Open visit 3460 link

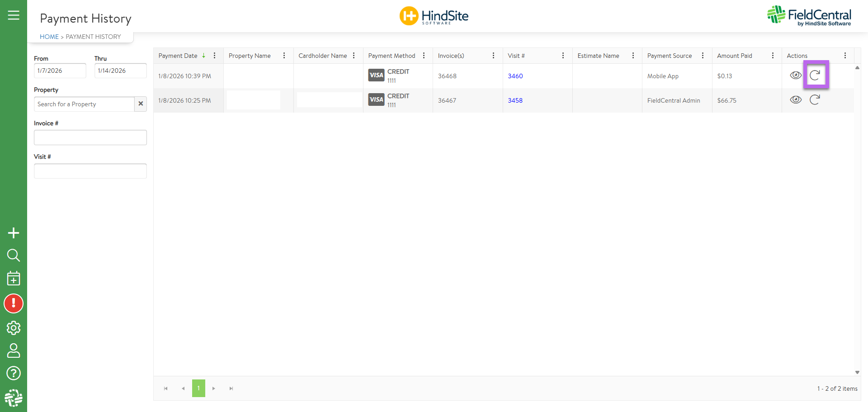point(515,76)
